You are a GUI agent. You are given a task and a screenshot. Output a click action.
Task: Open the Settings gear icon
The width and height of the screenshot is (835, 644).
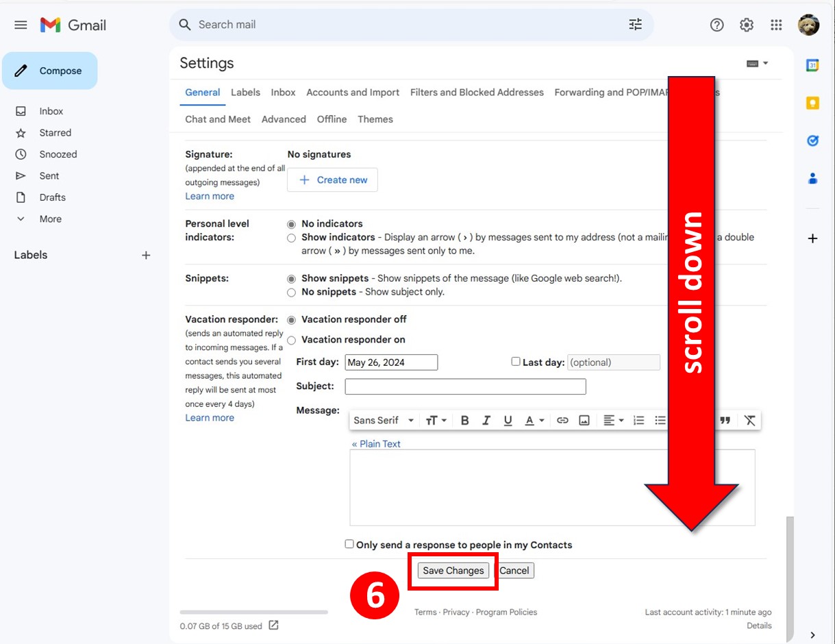(747, 25)
